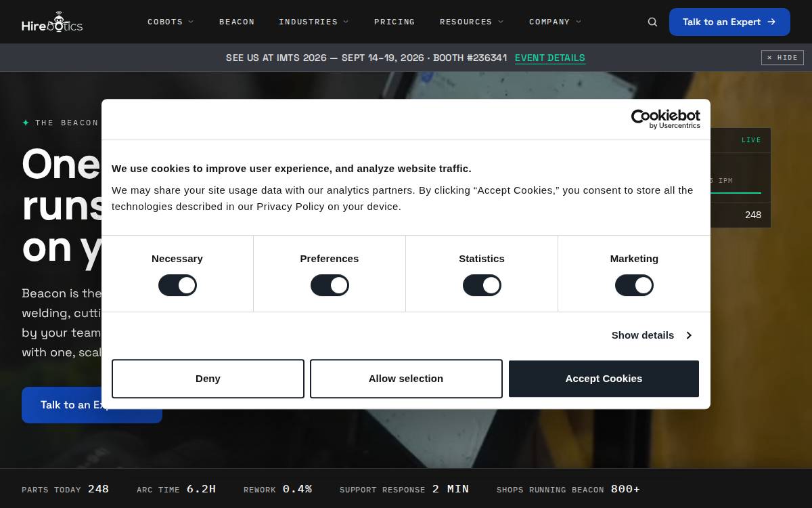Open the search magnifier icon
This screenshot has height=508, width=812.
pos(652,22)
